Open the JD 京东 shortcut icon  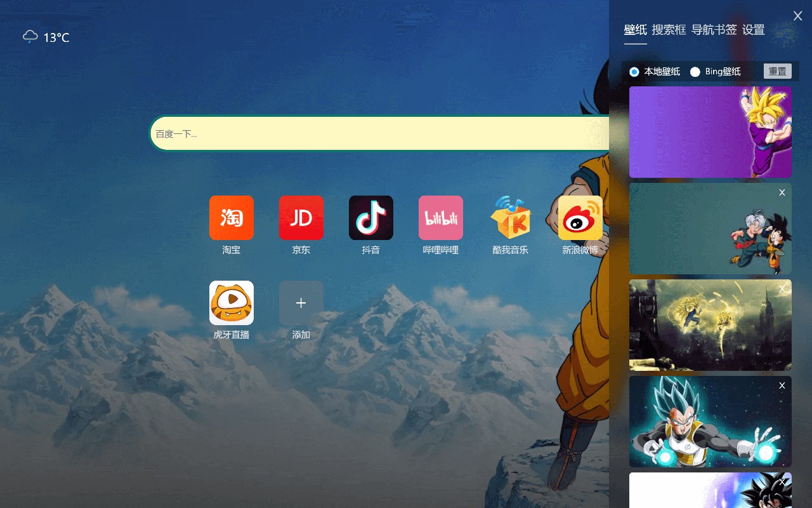click(301, 218)
